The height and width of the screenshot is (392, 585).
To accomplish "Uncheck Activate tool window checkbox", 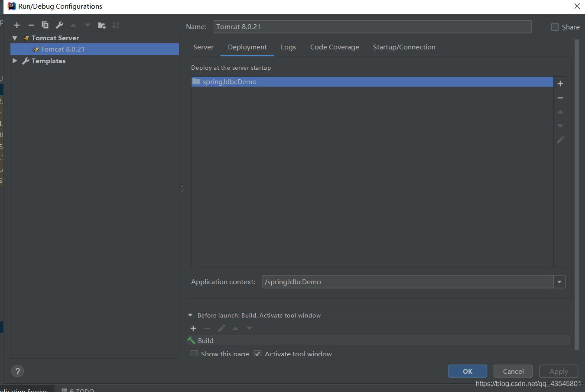I will point(258,354).
